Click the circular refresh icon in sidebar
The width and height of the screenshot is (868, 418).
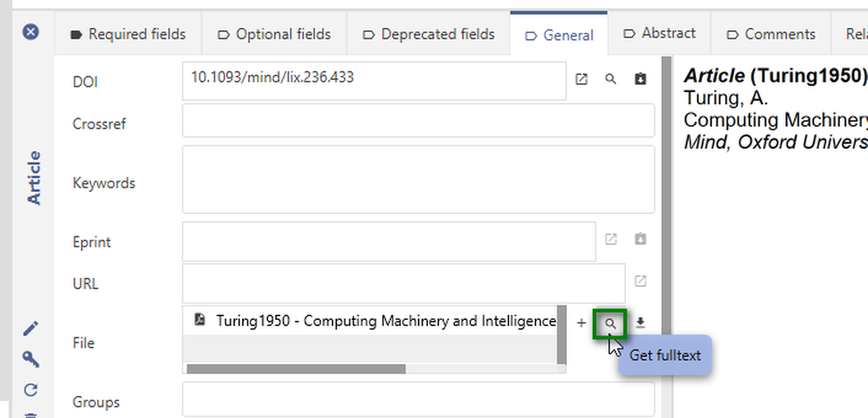pyautogui.click(x=31, y=390)
